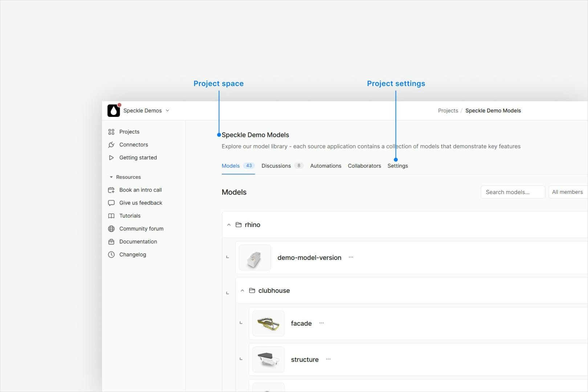
Task: Click the Changelog clock icon
Action: click(111, 255)
